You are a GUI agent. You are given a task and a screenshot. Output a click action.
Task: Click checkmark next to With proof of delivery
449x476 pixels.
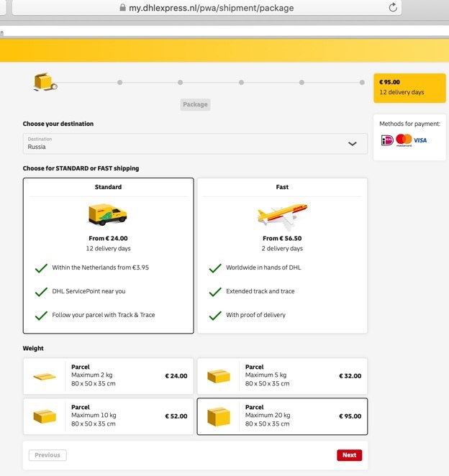tap(215, 316)
